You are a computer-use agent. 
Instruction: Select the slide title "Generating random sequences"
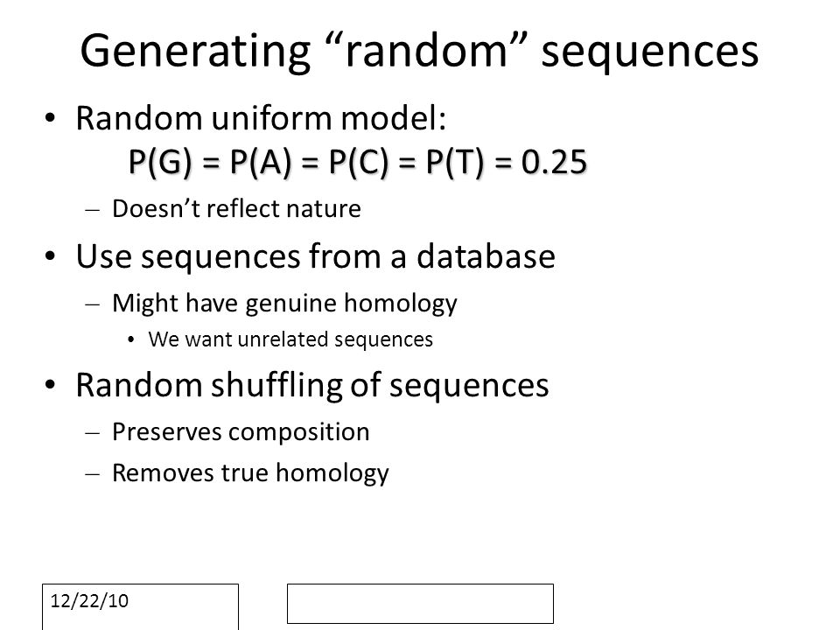419,51
